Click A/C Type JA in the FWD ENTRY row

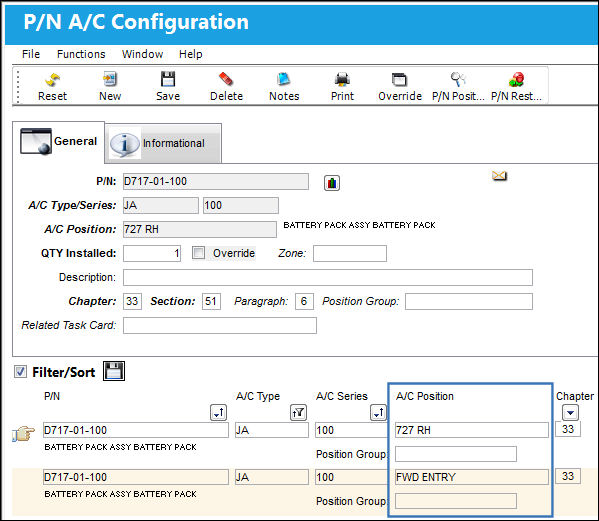[272, 477]
